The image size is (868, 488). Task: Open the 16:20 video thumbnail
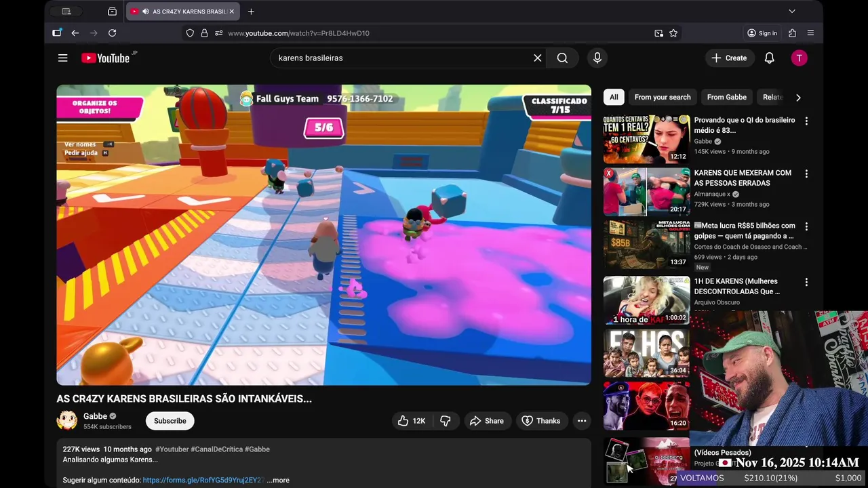[x=646, y=406]
